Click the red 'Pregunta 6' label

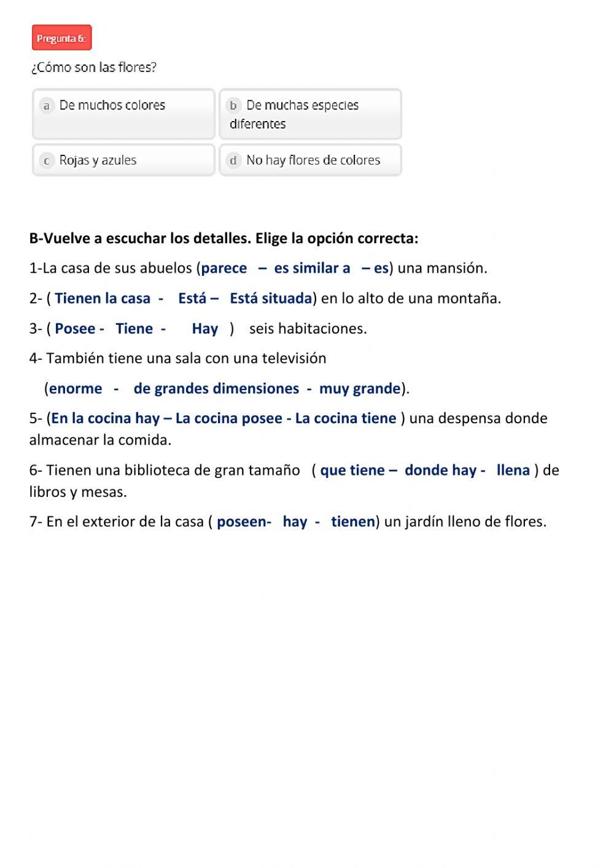click(x=61, y=38)
